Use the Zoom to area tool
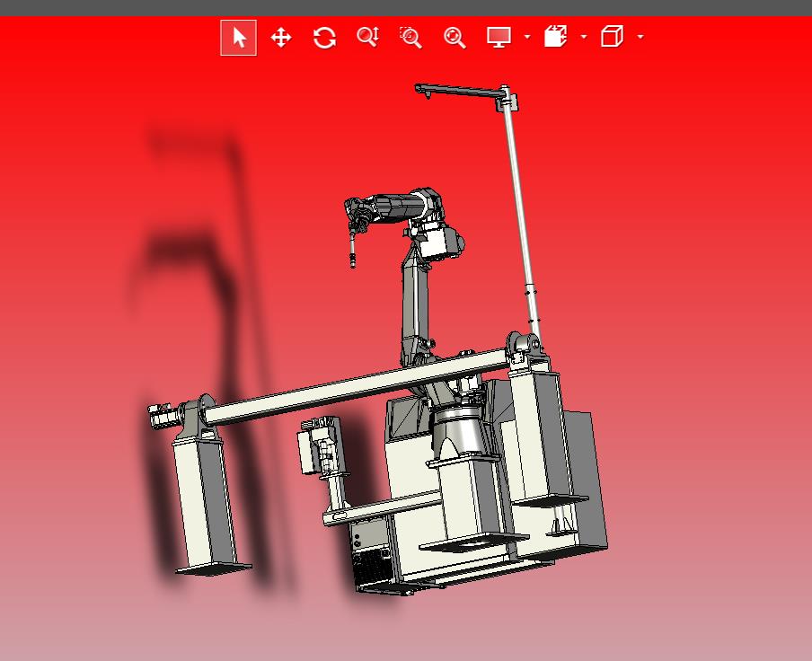Viewport: 812px width, 661px height. click(411, 37)
